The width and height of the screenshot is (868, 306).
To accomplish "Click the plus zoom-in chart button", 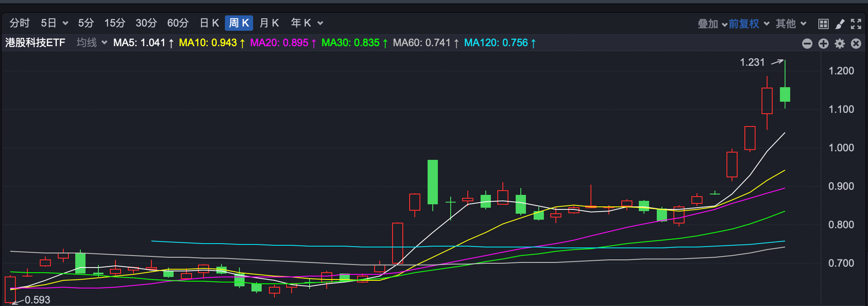I will pos(823,44).
